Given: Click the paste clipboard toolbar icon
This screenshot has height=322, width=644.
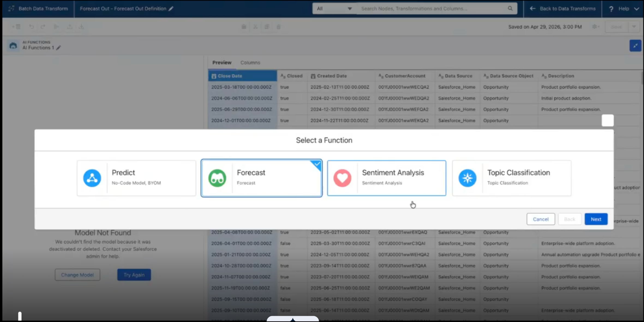Looking at the screenshot, I should 244,27.
